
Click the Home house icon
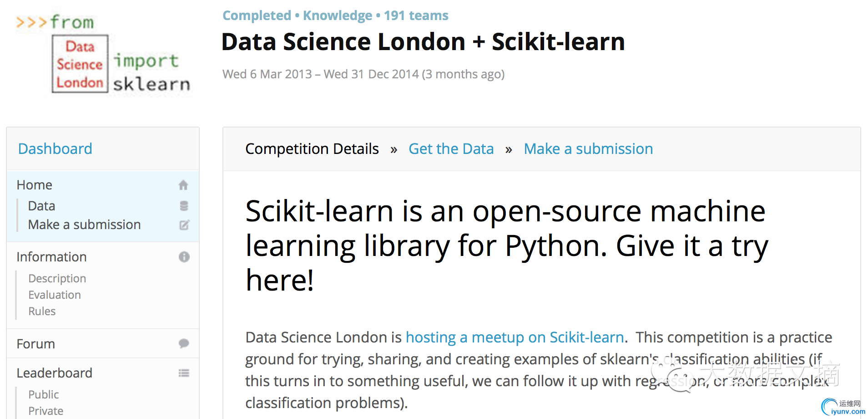(x=183, y=185)
